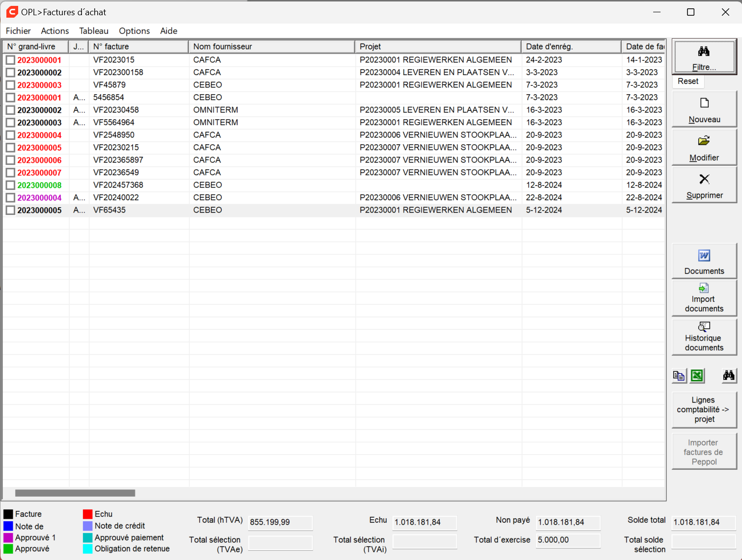Click Importer factures de Peppol button
The width and height of the screenshot is (742, 560).
click(x=704, y=452)
